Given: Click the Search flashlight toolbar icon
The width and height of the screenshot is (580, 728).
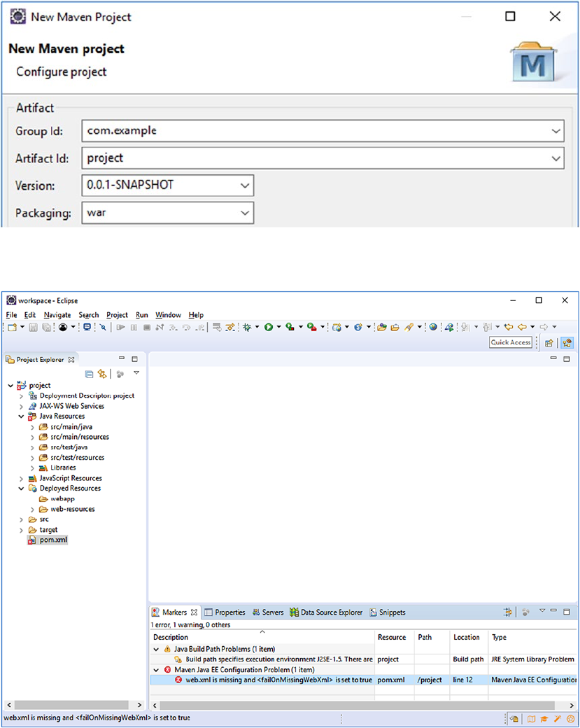Looking at the screenshot, I should [409, 328].
